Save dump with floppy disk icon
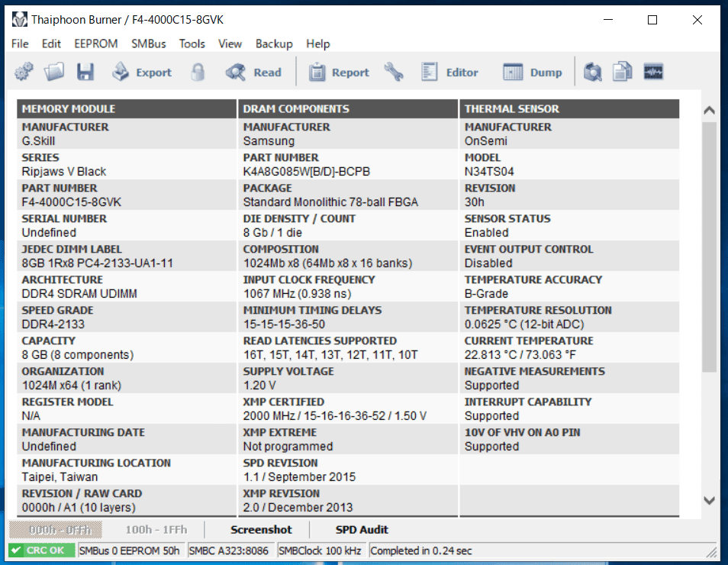Image resolution: width=728 pixels, height=565 pixels. 85,72
